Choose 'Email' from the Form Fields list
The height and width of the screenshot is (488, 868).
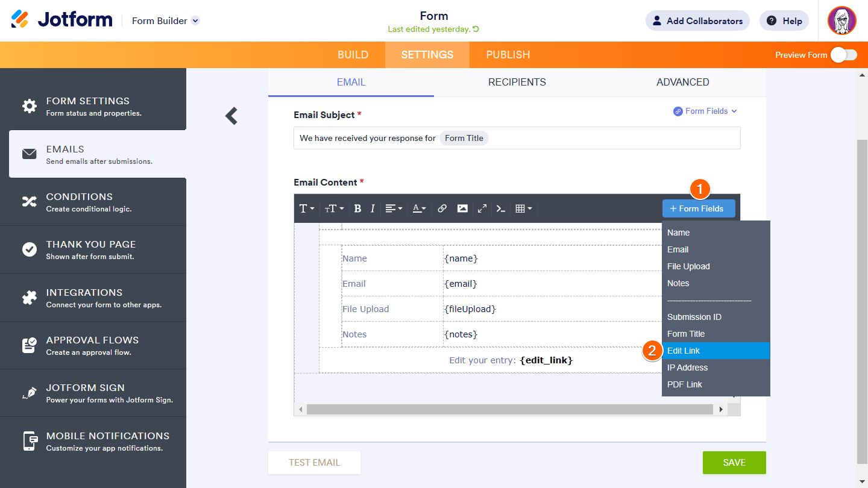[x=716, y=249]
